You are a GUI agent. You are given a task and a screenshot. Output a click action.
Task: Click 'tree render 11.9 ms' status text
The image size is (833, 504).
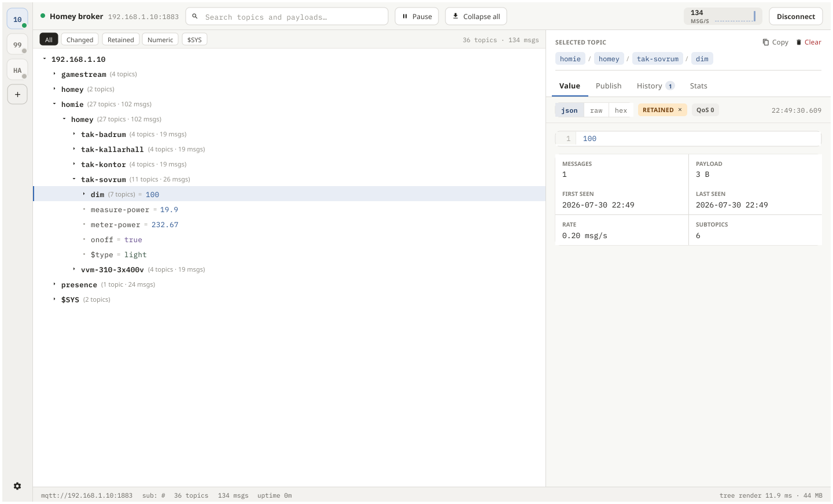point(755,495)
